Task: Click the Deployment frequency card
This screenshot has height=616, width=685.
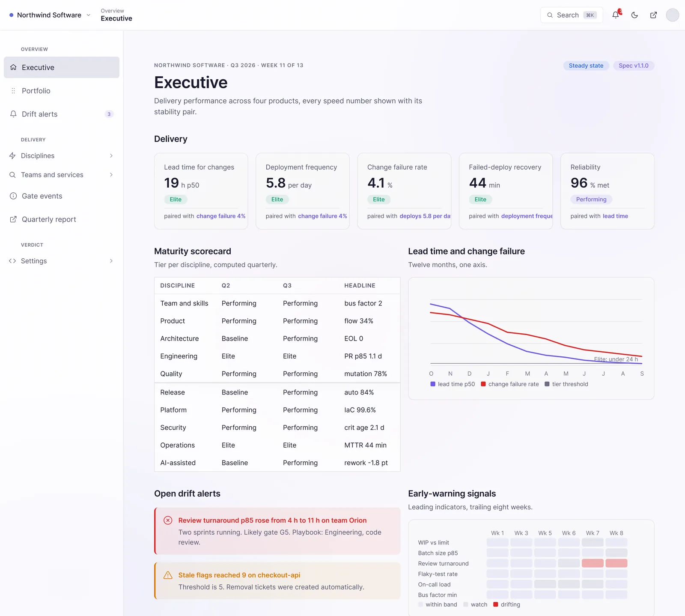Action: click(x=303, y=191)
